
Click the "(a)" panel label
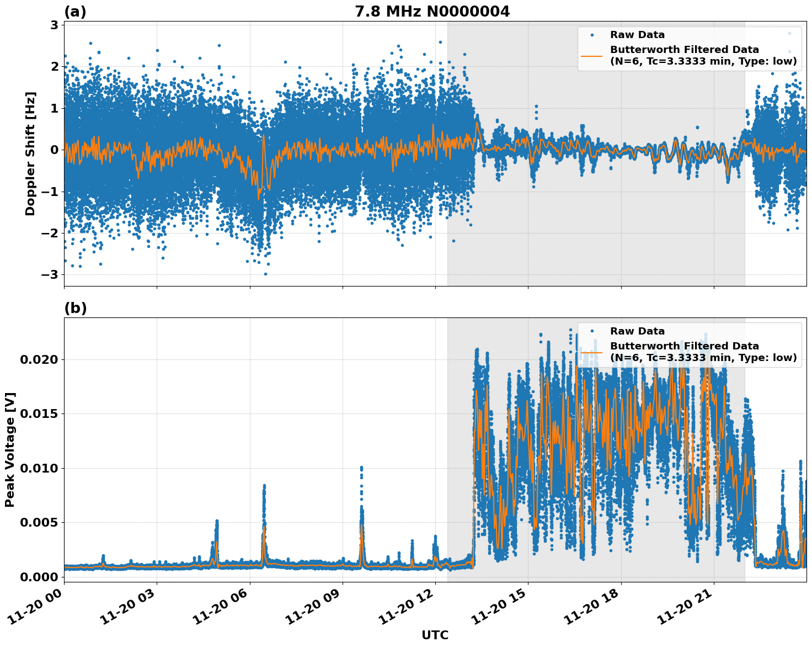point(75,12)
